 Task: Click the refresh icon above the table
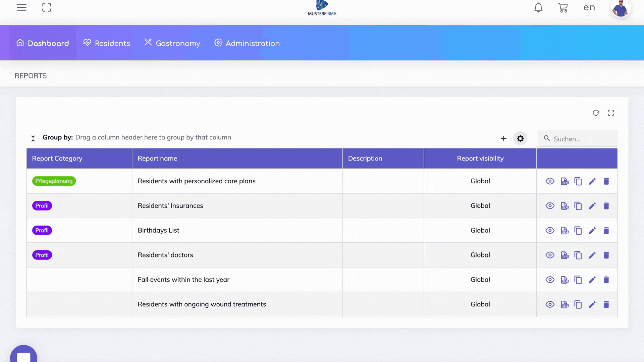[596, 113]
